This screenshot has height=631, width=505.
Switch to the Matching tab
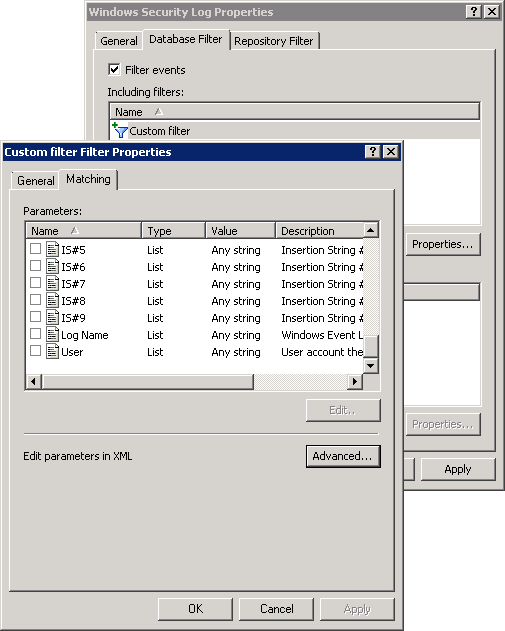coord(89,179)
